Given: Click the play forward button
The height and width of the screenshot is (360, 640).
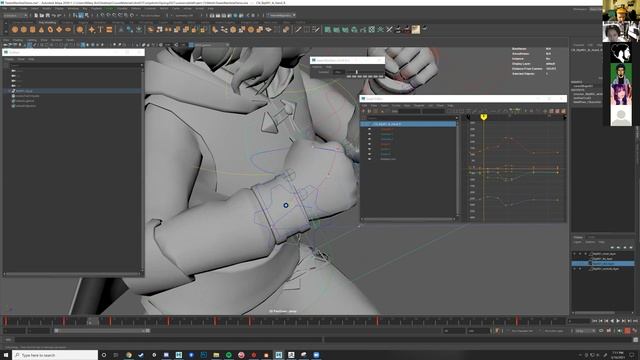Looking at the screenshot, I should 618,322.
